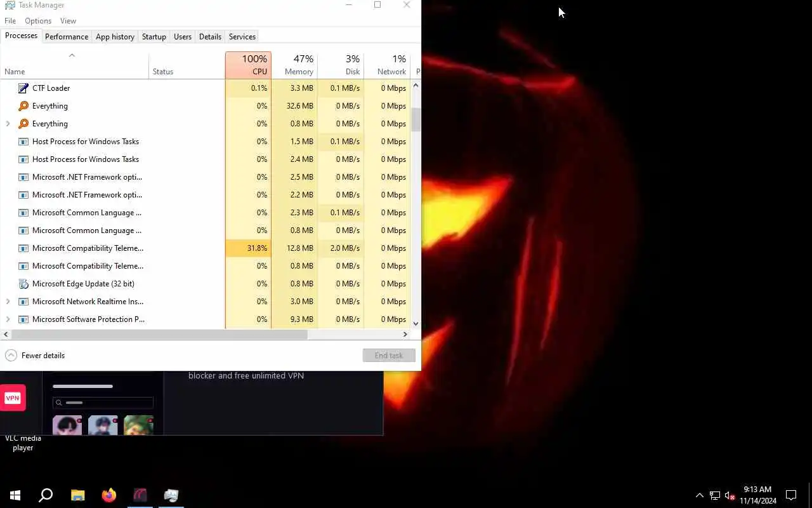Click the network status tray icon
This screenshot has height=508, width=812.
pyautogui.click(x=715, y=495)
